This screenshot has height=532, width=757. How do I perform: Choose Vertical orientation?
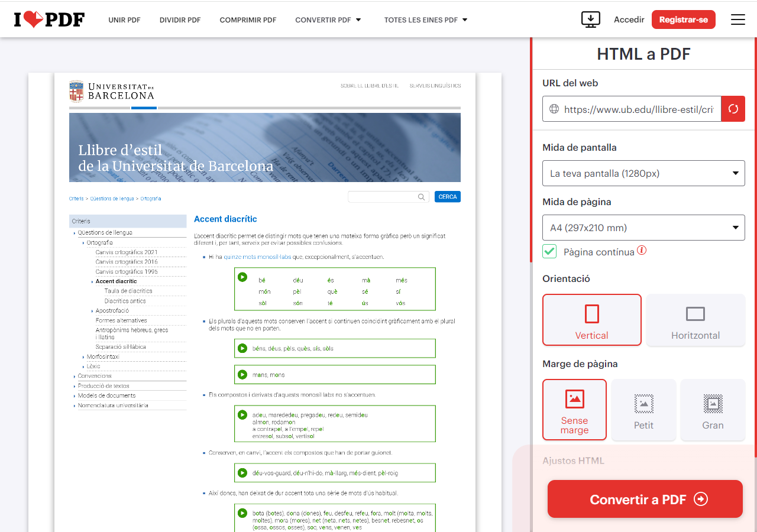(591, 320)
